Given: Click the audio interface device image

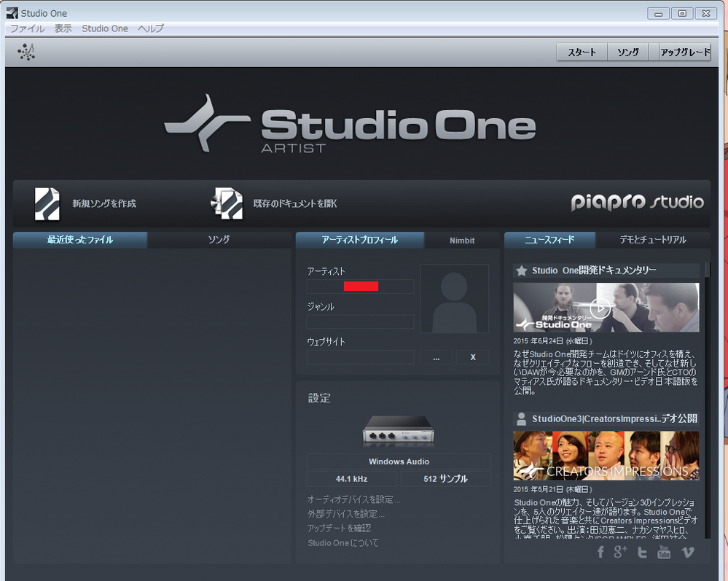Looking at the screenshot, I should [399, 431].
